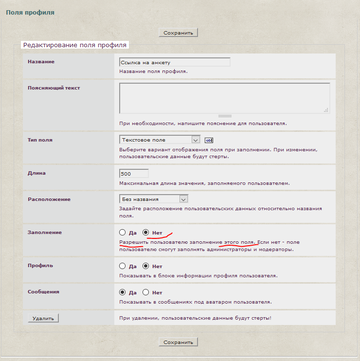The height and width of the screenshot is (361, 360).
Task: Click inside the Поясняющий текст textarea
Action: click(224, 98)
